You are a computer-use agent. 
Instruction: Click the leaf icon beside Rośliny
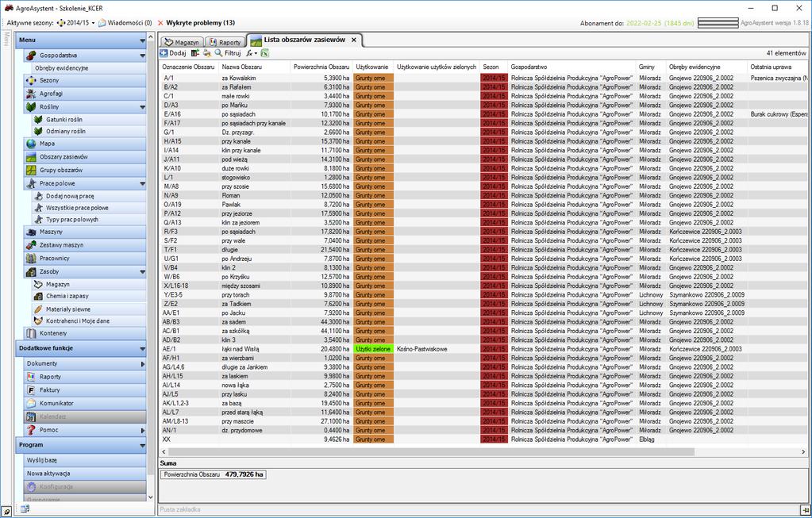pos(31,106)
